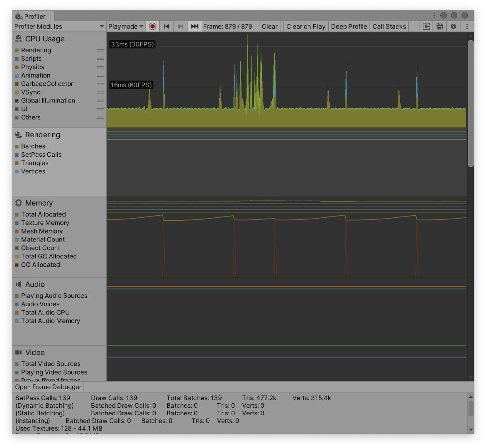Click charts scrollbar down arrow
The height and width of the screenshot is (448, 486).
(471, 377)
